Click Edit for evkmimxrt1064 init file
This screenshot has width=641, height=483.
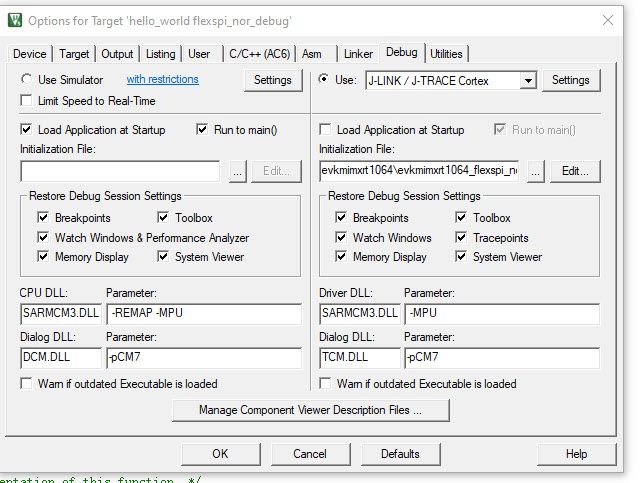(575, 171)
